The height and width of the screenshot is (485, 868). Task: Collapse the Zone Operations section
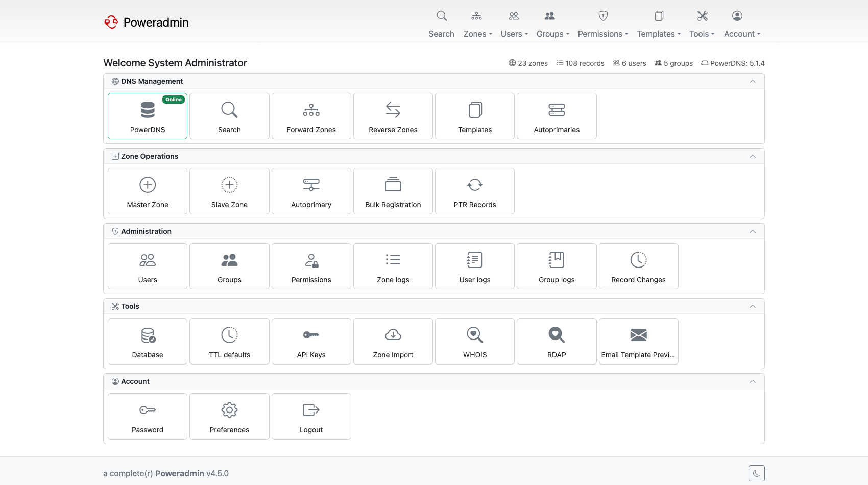(752, 156)
